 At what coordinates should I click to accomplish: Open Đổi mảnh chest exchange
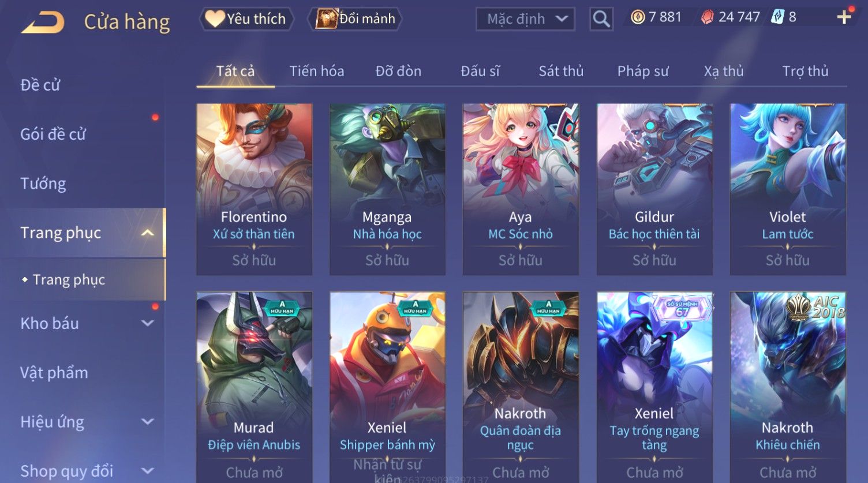tap(357, 19)
